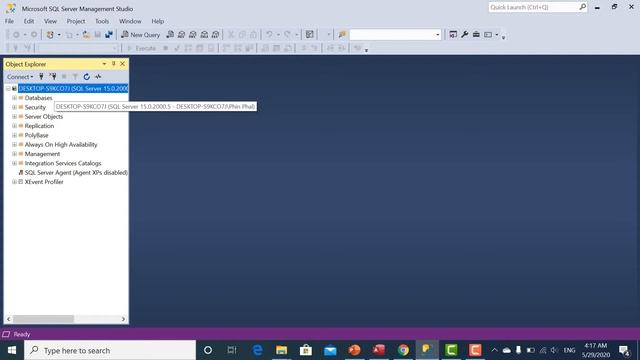Click the Open File toolbar icon
The image size is (640, 360).
click(86, 35)
